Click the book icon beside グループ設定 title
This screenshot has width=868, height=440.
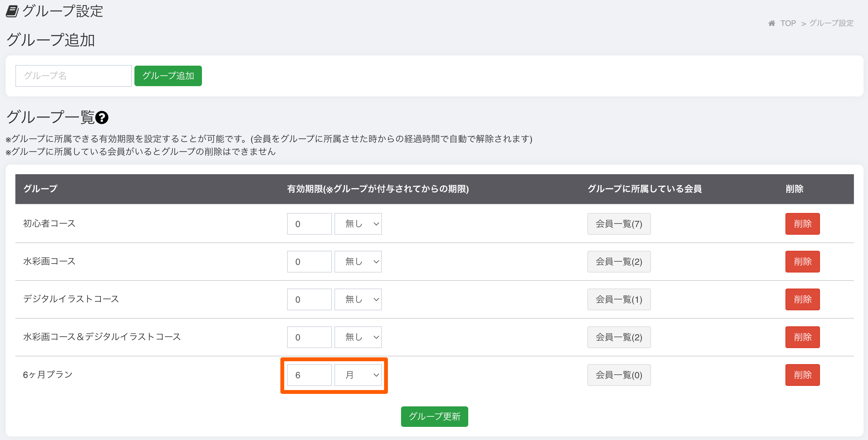[x=12, y=12]
